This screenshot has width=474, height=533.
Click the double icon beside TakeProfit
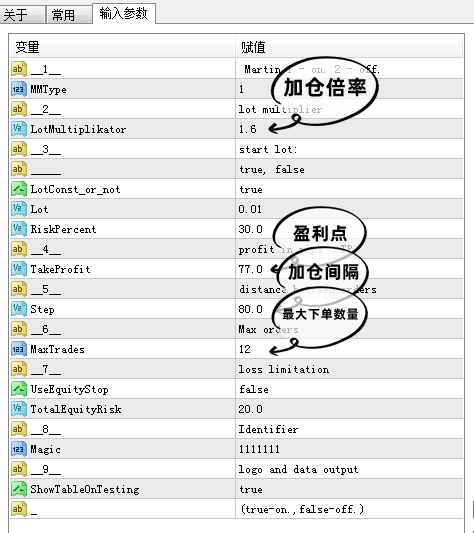(x=19, y=269)
